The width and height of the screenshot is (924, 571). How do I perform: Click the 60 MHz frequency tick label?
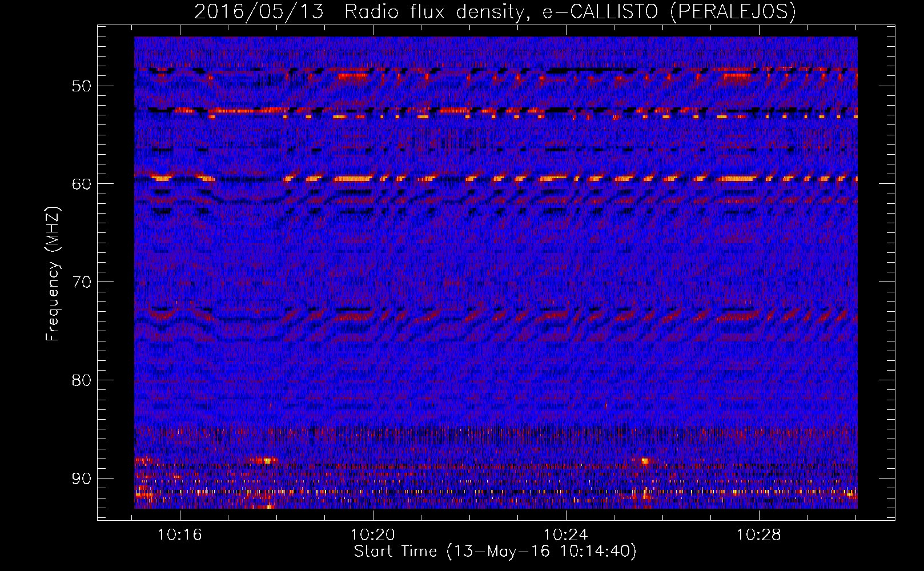coord(81,184)
